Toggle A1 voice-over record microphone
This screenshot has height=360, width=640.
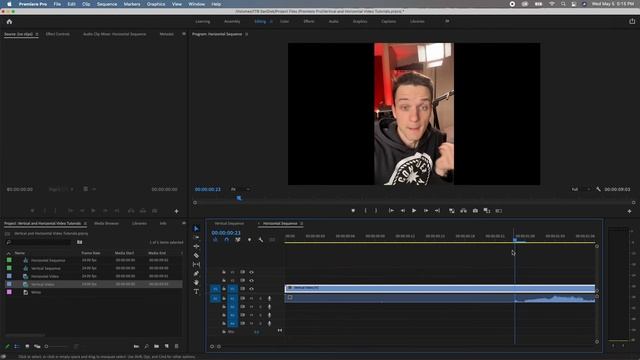(269, 298)
